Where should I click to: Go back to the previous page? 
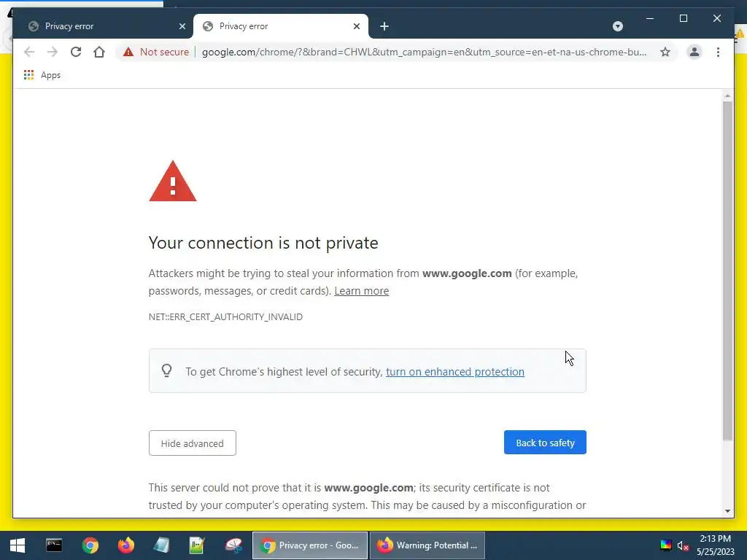point(29,52)
